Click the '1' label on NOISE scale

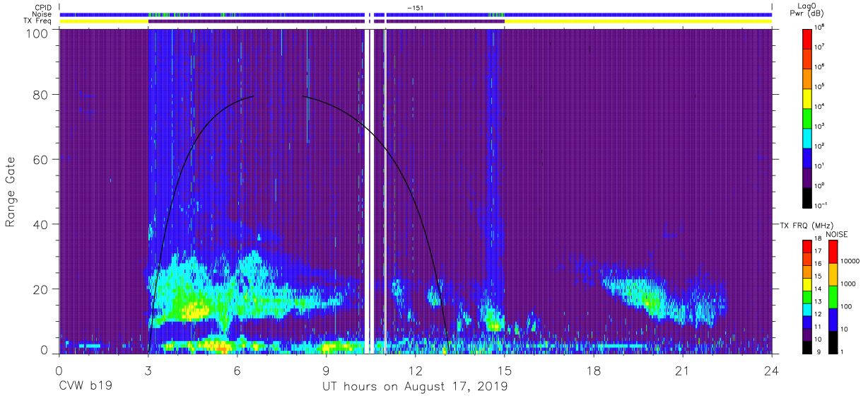point(843,351)
